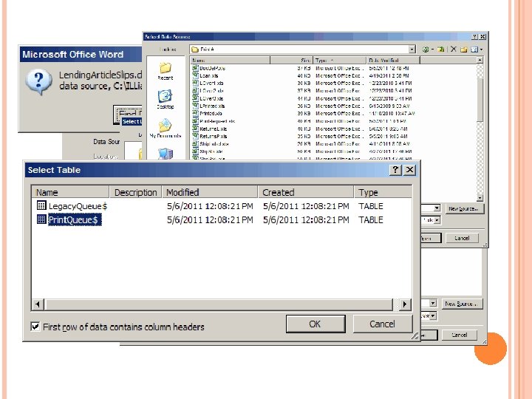Click Description column header
532x399 pixels.
tap(135, 192)
